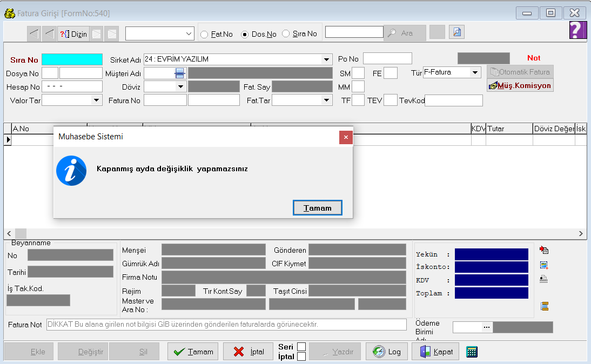Click the image selection icon beside İskonto
Image resolution: width=591 pixels, height=364 pixels.
tap(544, 265)
